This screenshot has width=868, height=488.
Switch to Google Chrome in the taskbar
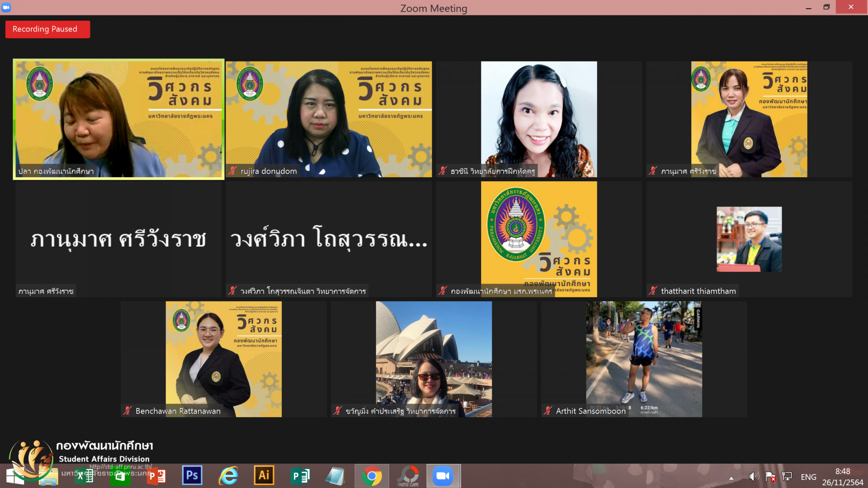coord(372,476)
